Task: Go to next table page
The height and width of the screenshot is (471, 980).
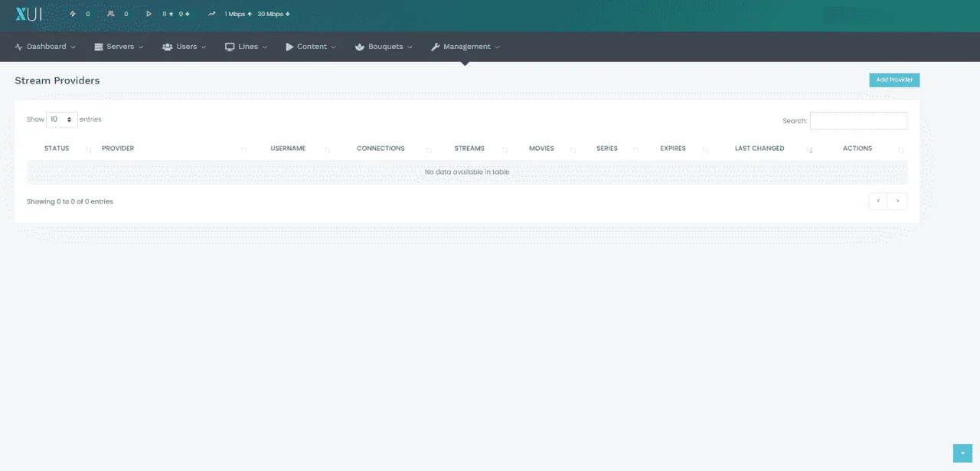Action: (897, 201)
